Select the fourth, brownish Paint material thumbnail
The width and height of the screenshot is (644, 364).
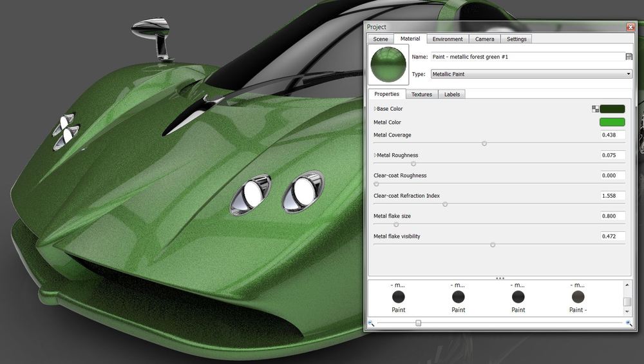[578, 297]
